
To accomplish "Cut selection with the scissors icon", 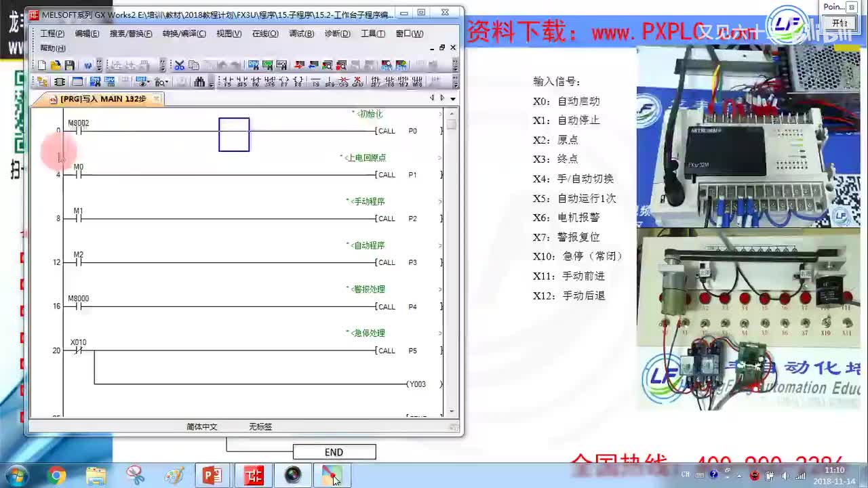I will pos(179,65).
